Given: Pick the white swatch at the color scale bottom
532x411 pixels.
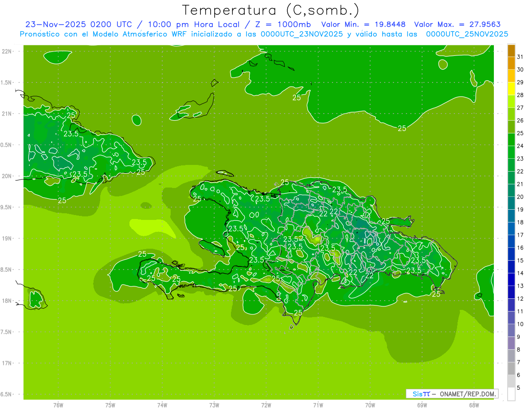Looking at the screenshot, I should tap(511, 394).
